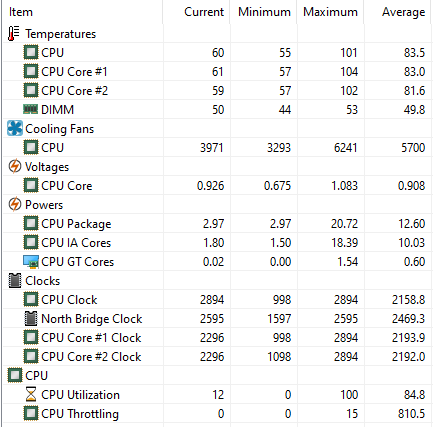This screenshot has width=433, height=427.
Task: Click the Clocks chip icon
Action: coord(15,281)
